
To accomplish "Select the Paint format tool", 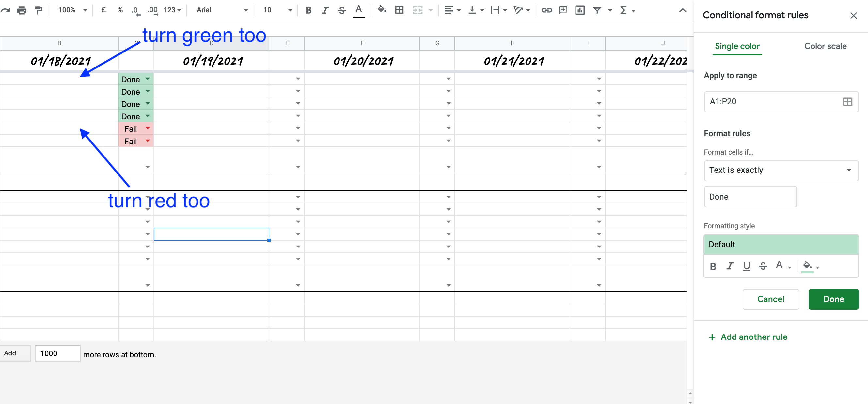I will coord(39,10).
